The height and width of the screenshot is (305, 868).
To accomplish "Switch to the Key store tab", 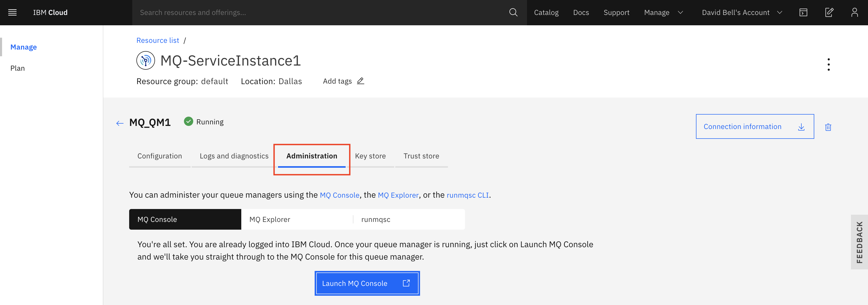I will [x=370, y=156].
